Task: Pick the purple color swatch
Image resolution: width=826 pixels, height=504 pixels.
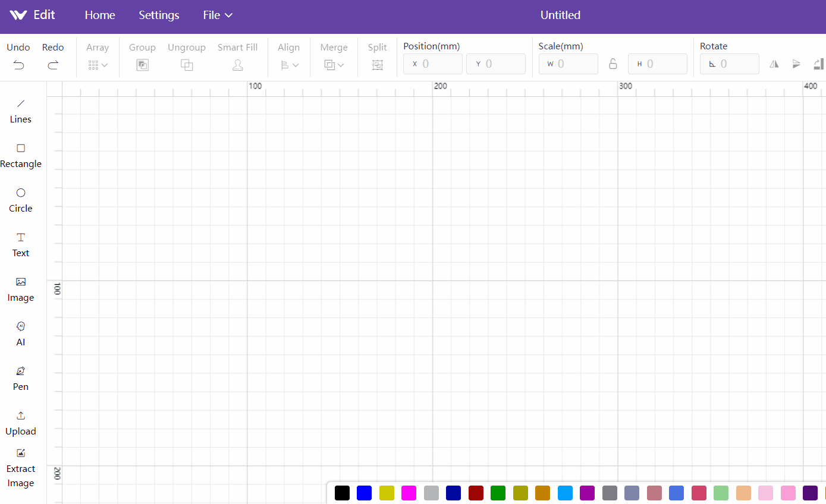Action: click(x=588, y=493)
